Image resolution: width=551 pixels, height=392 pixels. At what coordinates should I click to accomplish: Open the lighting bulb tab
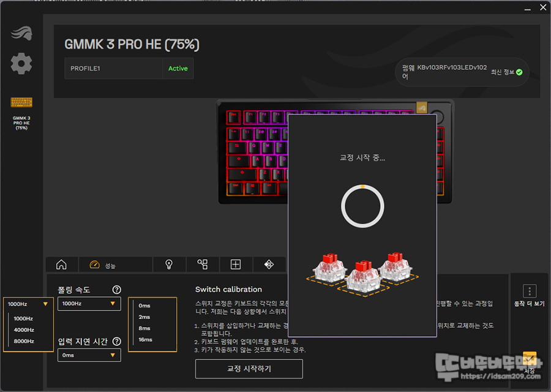coord(169,265)
